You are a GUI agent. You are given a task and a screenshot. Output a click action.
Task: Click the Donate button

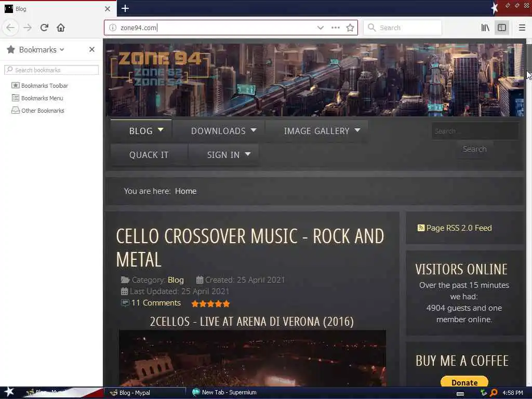point(464,381)
